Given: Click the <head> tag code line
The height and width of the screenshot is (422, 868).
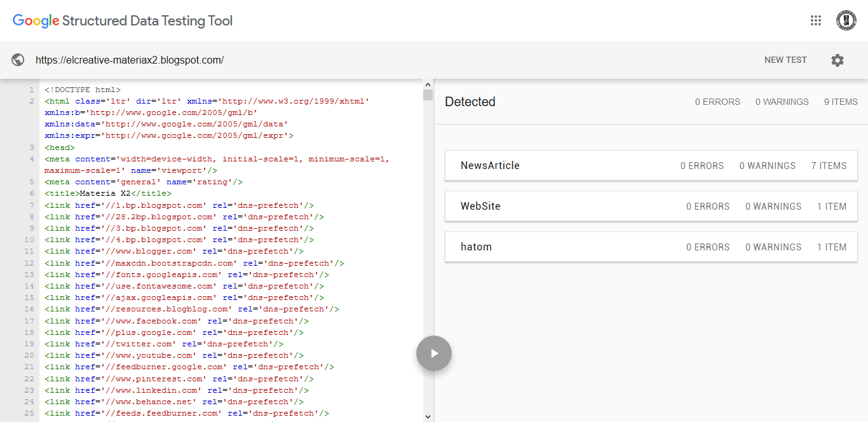Looking at the screenshot, I should click(60, 147).
